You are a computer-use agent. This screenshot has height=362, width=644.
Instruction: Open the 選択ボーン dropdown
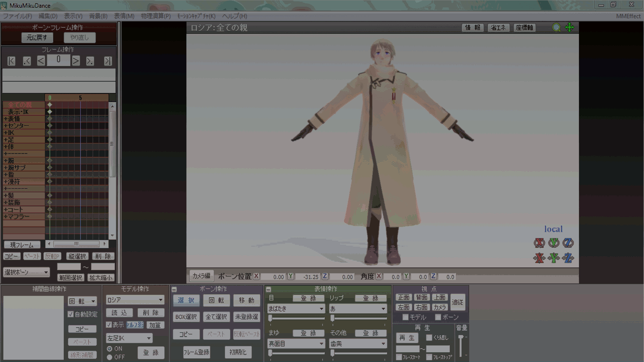[x=26, y=272]
